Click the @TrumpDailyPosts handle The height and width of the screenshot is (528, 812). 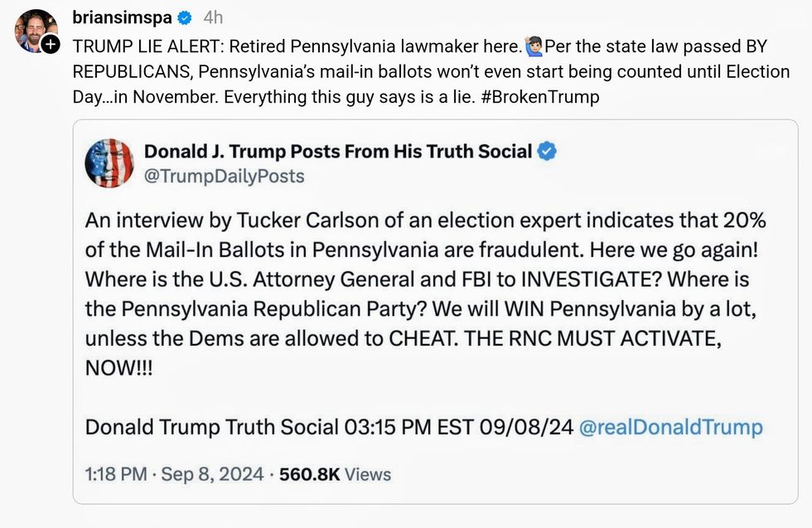click(224, 176)
